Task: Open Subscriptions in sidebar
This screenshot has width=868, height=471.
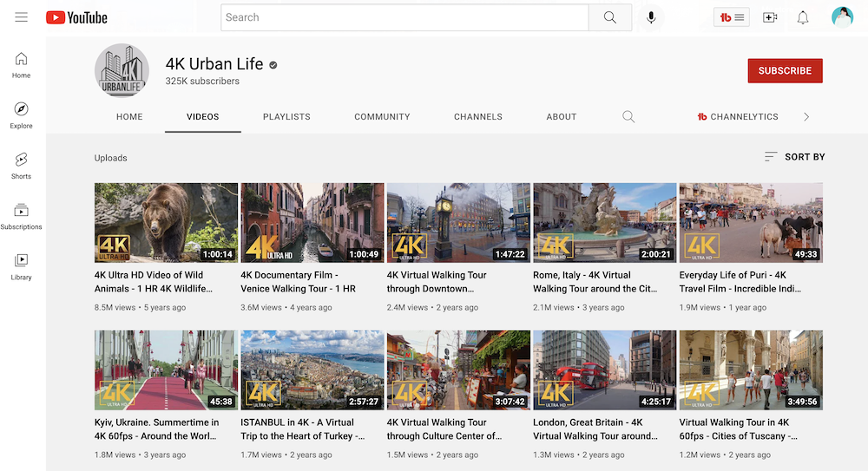Action: tap(21, 216)
